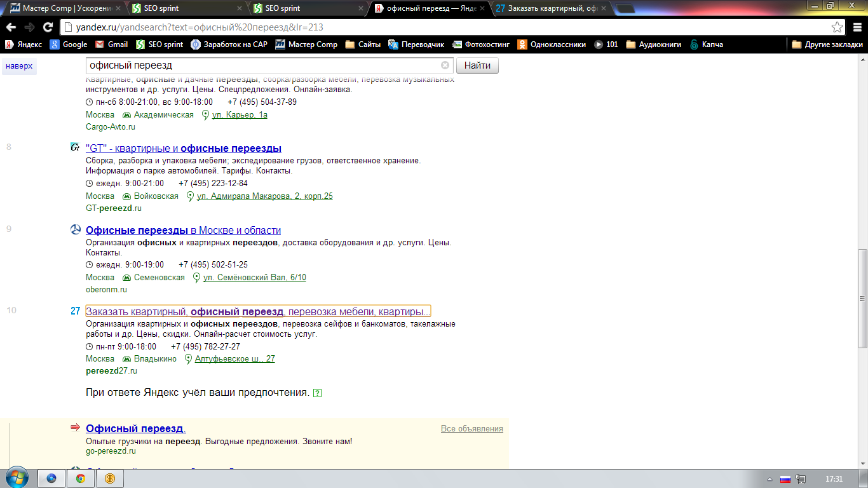Click the red arrow icon beside the Офисный переезд ad

[75, 428]
